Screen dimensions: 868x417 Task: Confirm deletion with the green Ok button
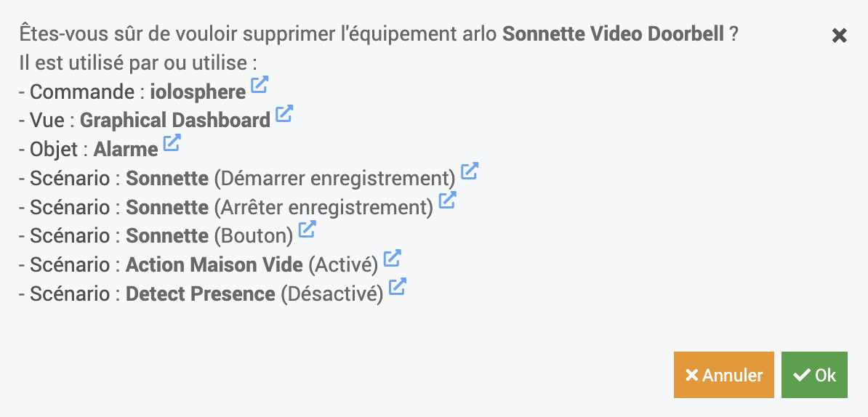[x=814, y=375]
